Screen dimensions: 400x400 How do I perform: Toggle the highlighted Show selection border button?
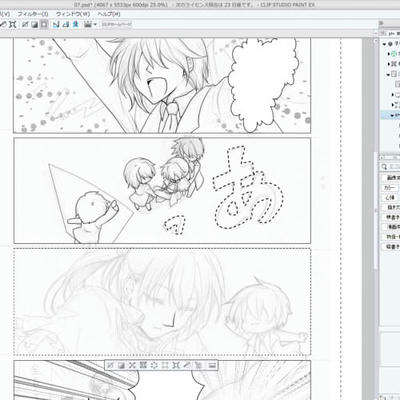pyautogui.click(x=44, y=24)
